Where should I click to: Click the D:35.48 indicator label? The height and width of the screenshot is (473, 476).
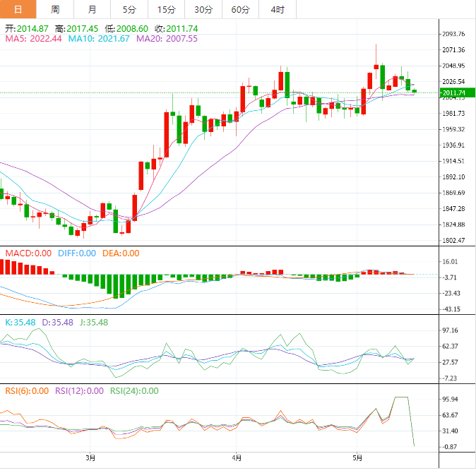click(x=57, y=322)
